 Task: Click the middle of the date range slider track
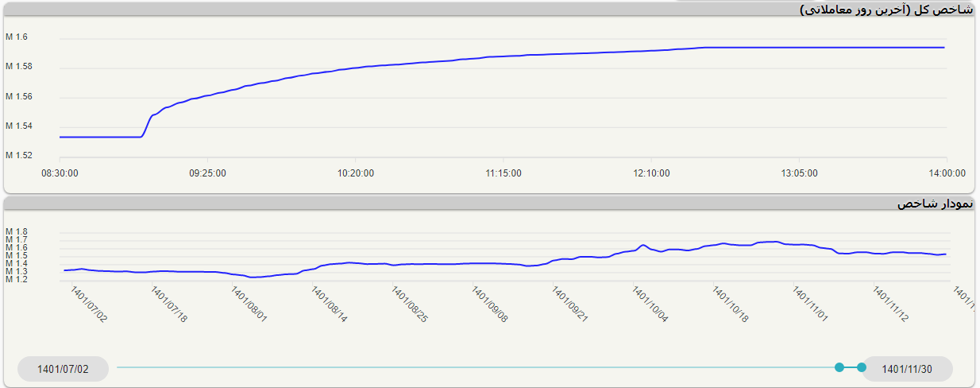[476, 367]
